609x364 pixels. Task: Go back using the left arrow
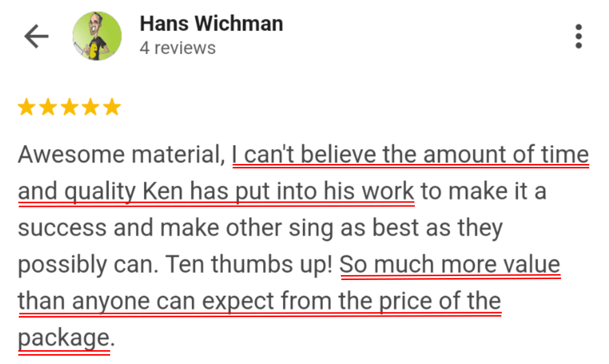(x=37, y=37)
